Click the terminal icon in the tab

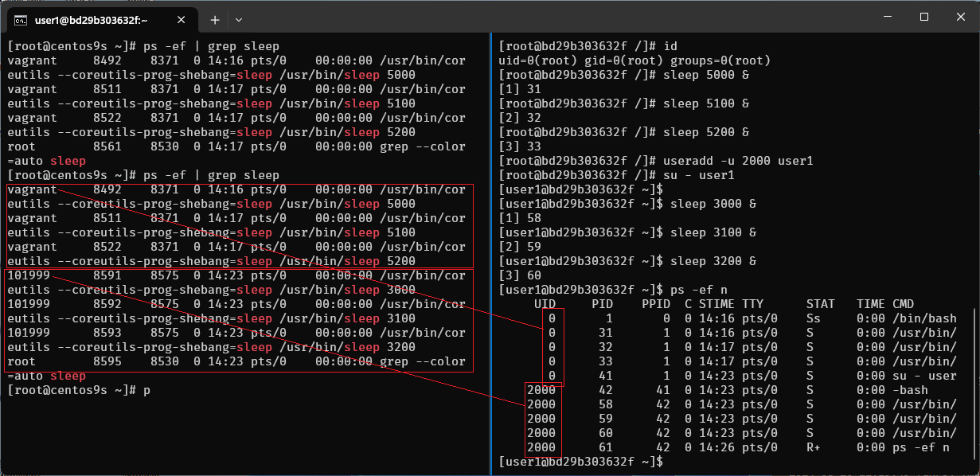(21, 19)
